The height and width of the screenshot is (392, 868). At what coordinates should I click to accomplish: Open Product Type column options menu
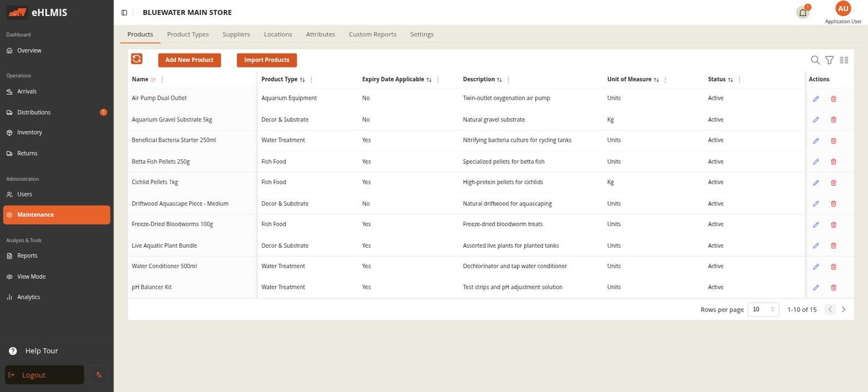coord(311,80)
